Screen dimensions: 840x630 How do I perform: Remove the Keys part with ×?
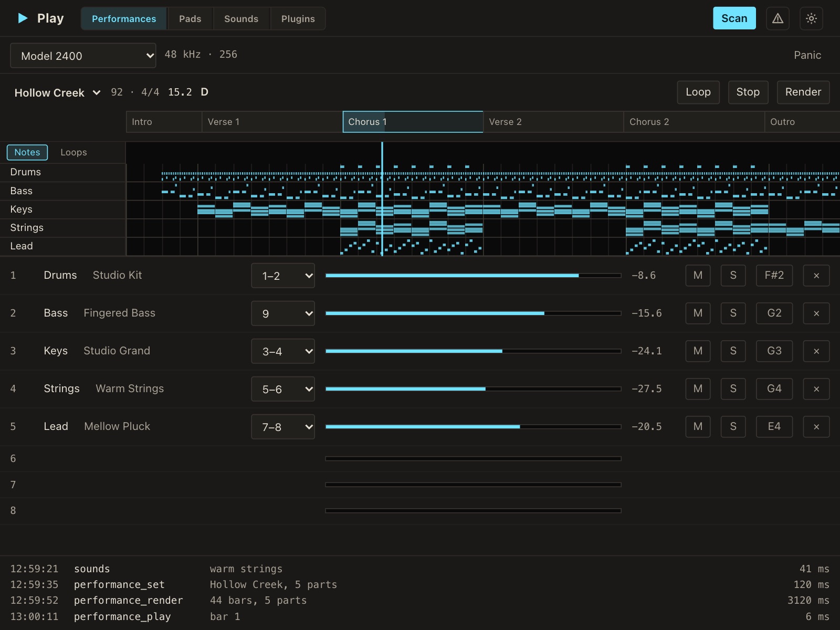pos(816,351)
